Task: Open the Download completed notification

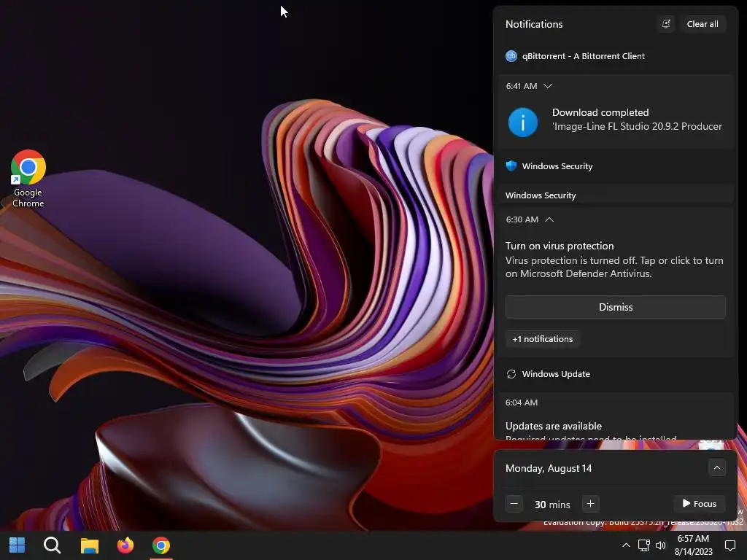Action: tap(616, 119)
